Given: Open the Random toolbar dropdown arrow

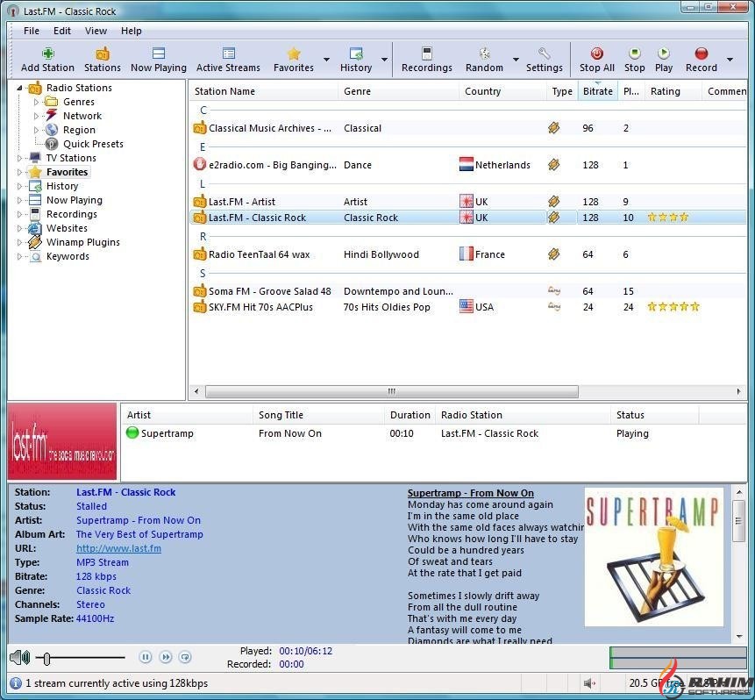Looking at the screenshot, I should 516,60.
